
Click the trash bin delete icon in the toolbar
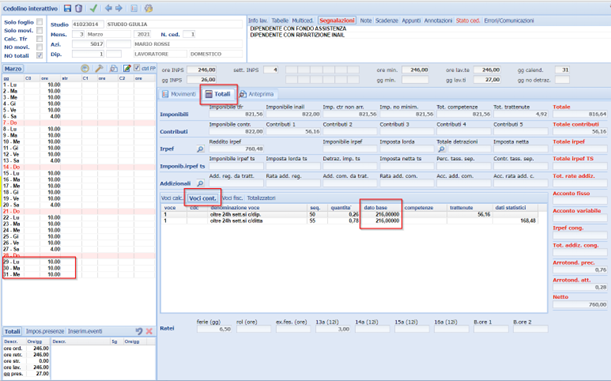[78, 8]
